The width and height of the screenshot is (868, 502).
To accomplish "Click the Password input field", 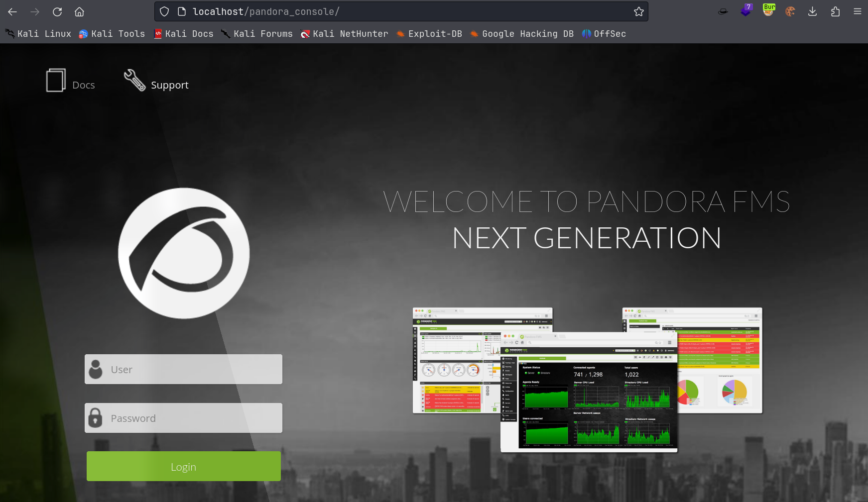I will click(x=183, y=418).
